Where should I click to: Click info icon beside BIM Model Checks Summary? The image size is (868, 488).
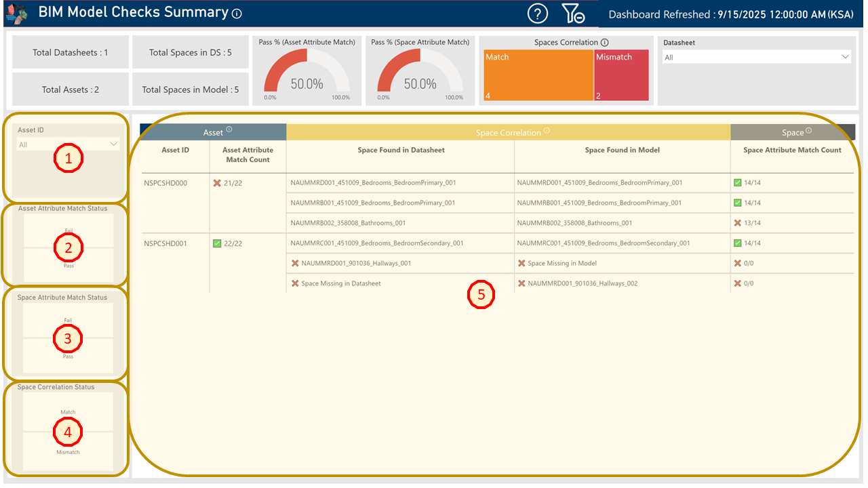pyautogui.click(x=237, y=14)
